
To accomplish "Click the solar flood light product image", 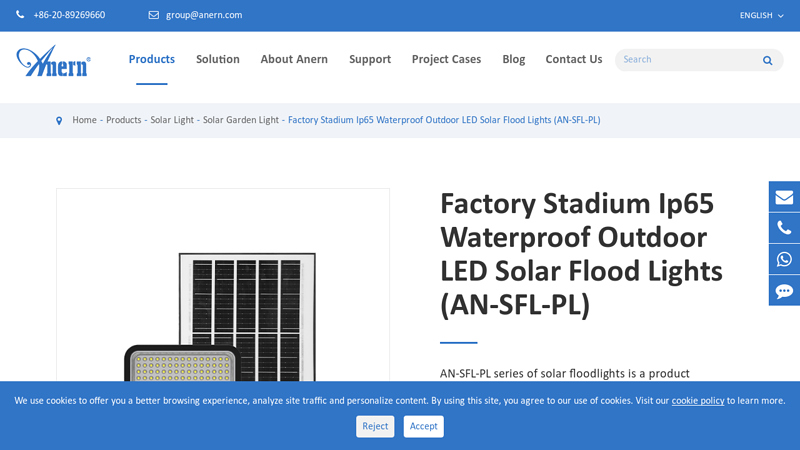I will (223, 285).
